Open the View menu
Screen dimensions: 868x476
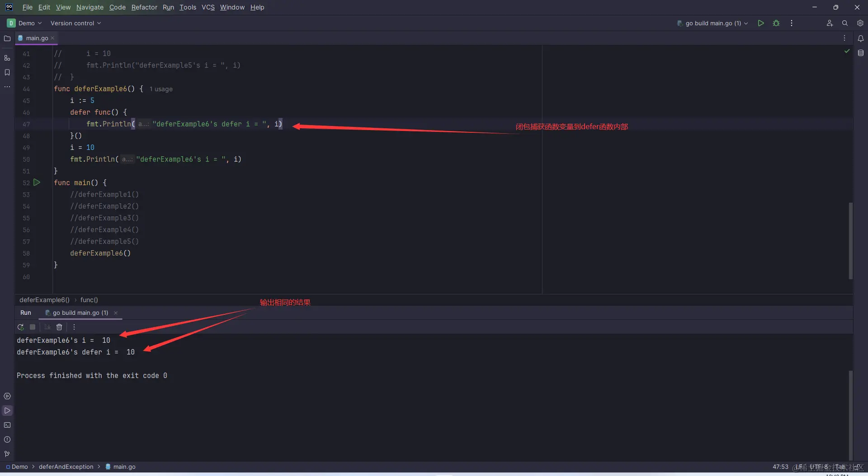click(63, 7)
